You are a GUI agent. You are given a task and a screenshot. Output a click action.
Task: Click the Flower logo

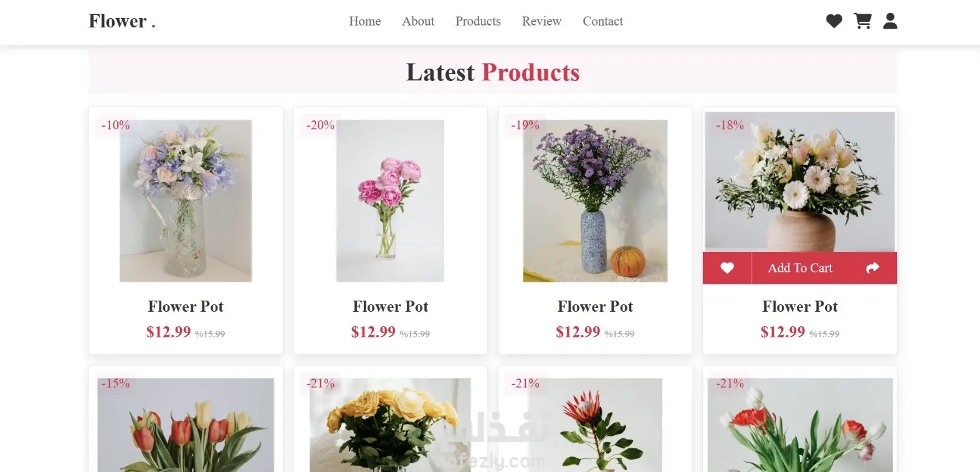122,21
